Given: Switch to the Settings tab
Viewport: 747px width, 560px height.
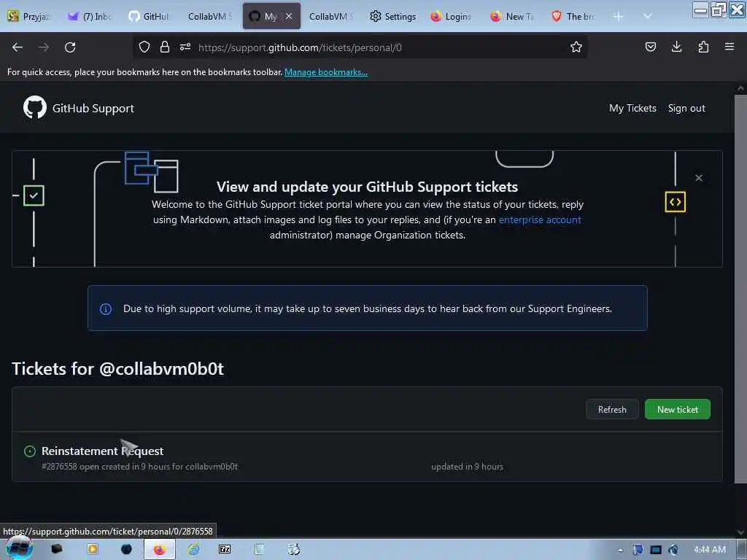Looking at the screenshot, I should 393,16.
